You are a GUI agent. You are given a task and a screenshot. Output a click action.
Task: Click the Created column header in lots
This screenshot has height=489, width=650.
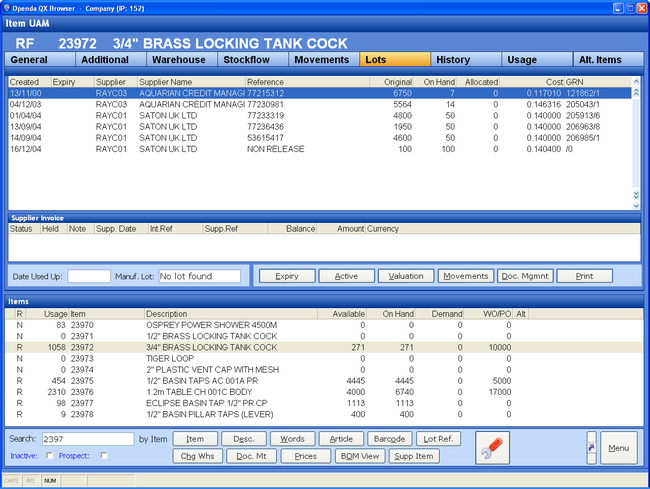click(29, 82)
